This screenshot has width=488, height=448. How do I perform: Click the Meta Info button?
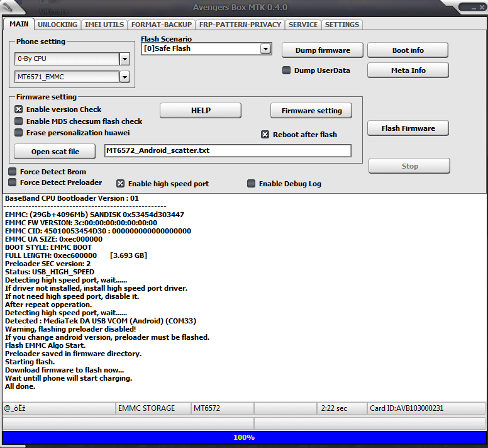coord(408,70)
